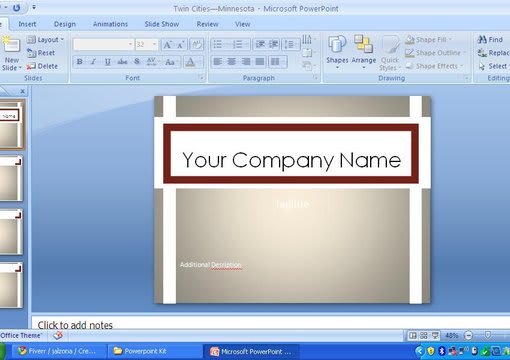
Task: Close the slide thumbnails pane
Action: pyautogui.click(x=22, y=91)
